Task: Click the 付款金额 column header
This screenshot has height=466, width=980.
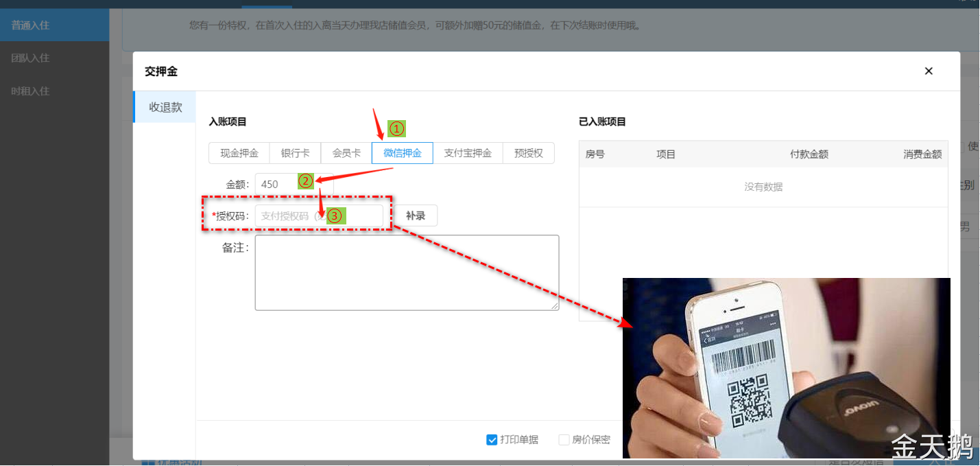Action: tap(809, 154)
